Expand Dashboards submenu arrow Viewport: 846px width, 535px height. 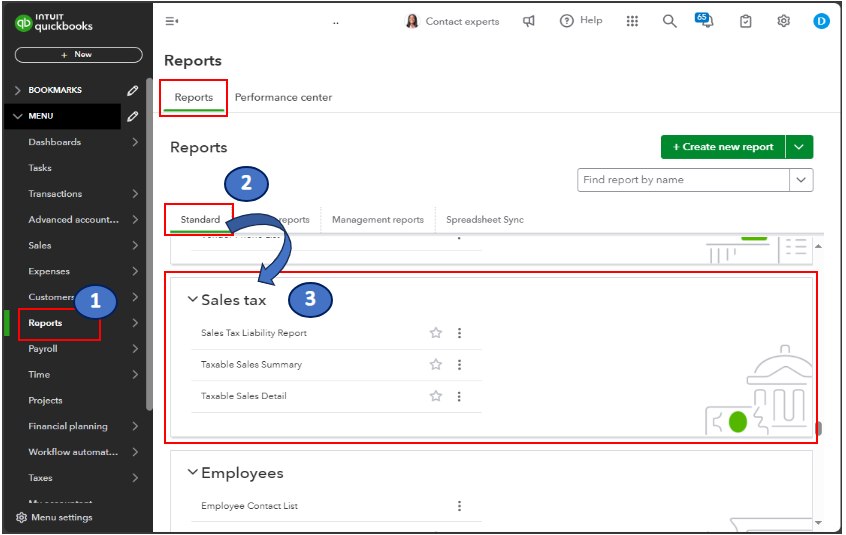point(135,142)
